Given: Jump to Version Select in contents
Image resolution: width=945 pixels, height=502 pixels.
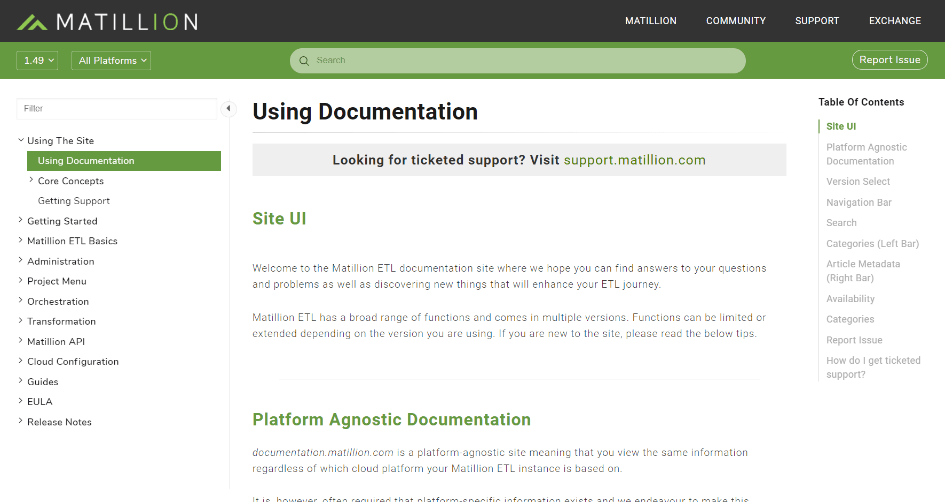Looking at the screenshot, I should click(858, 181).
